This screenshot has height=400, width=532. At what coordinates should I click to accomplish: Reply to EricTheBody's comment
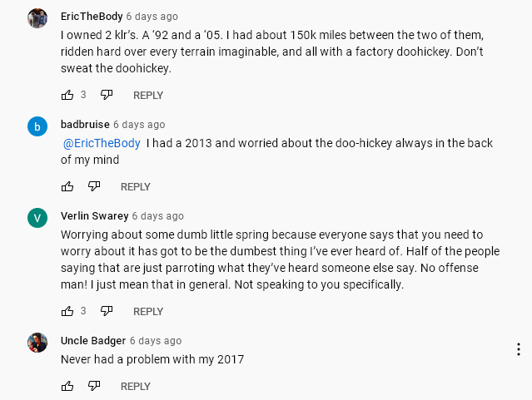pos(148,96)
